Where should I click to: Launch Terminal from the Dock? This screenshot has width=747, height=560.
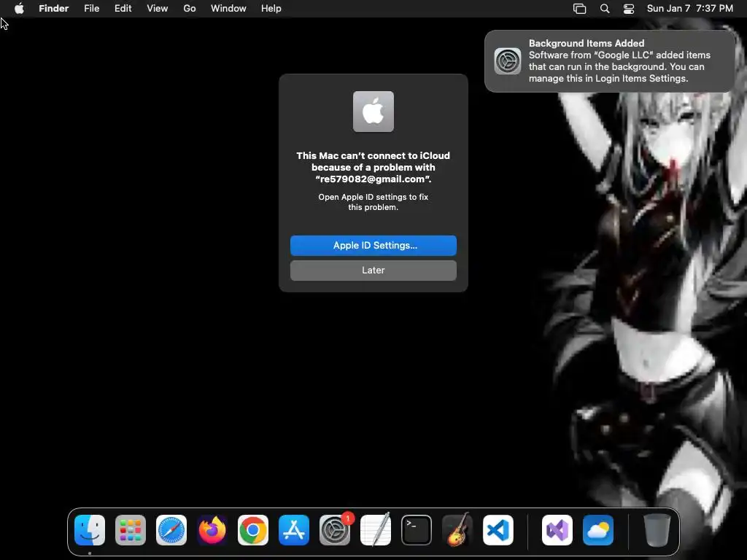click(x=417, y=530)
